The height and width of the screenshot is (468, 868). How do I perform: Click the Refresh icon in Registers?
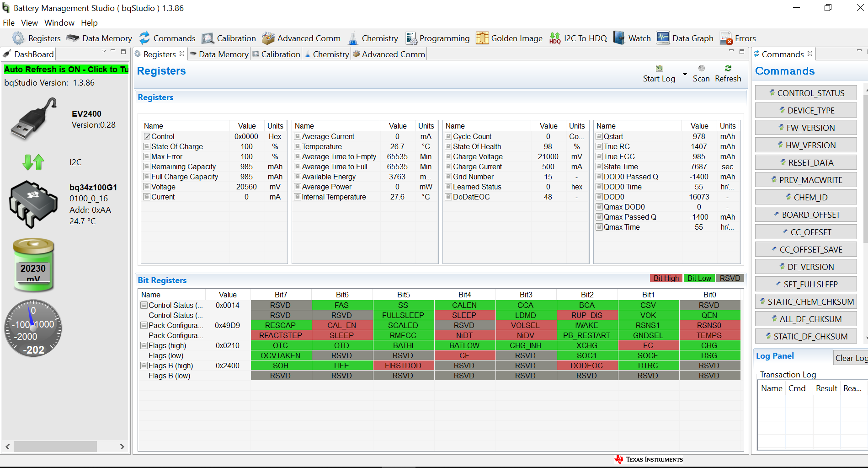[x=728, y=68]
